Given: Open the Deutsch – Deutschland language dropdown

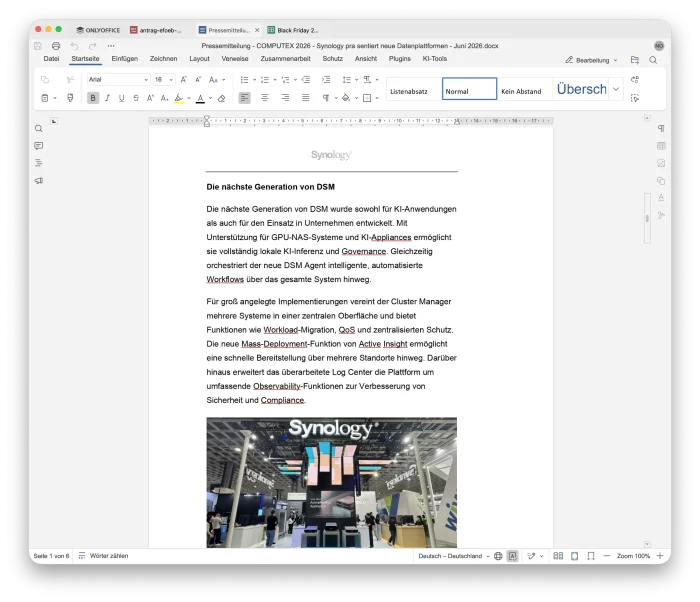Looking at the screenshot, I should click(x=454, y=556).
